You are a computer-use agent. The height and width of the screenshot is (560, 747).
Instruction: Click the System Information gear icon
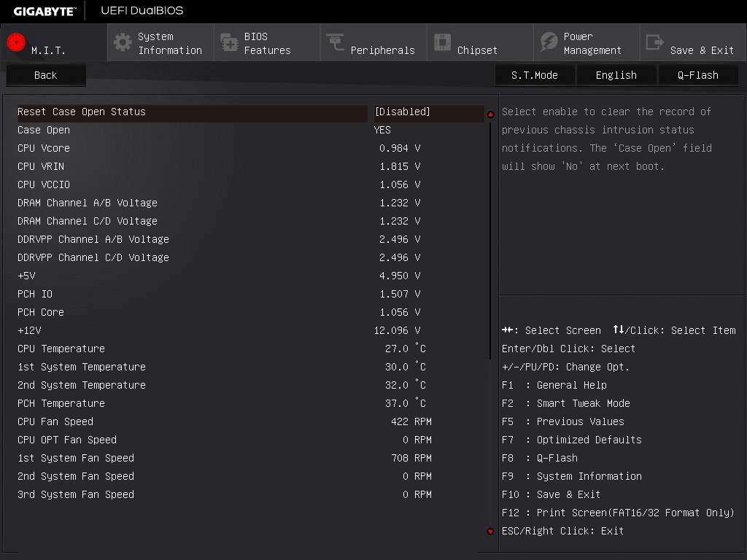tap(123, 42)
